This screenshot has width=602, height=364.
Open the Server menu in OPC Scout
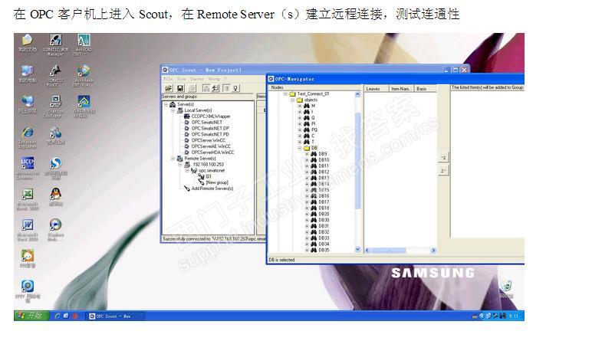[x=197, y=79]
